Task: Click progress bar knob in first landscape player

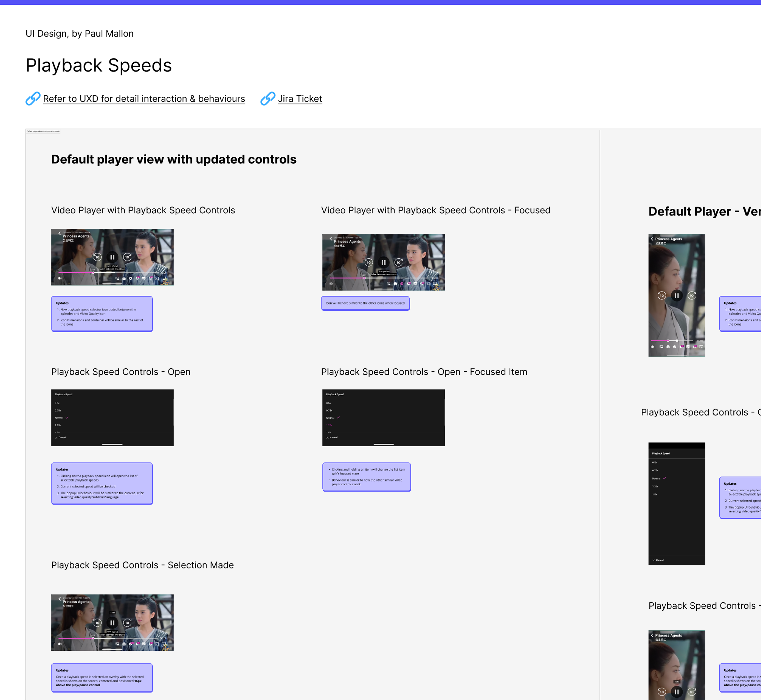Action: (93, 273)
